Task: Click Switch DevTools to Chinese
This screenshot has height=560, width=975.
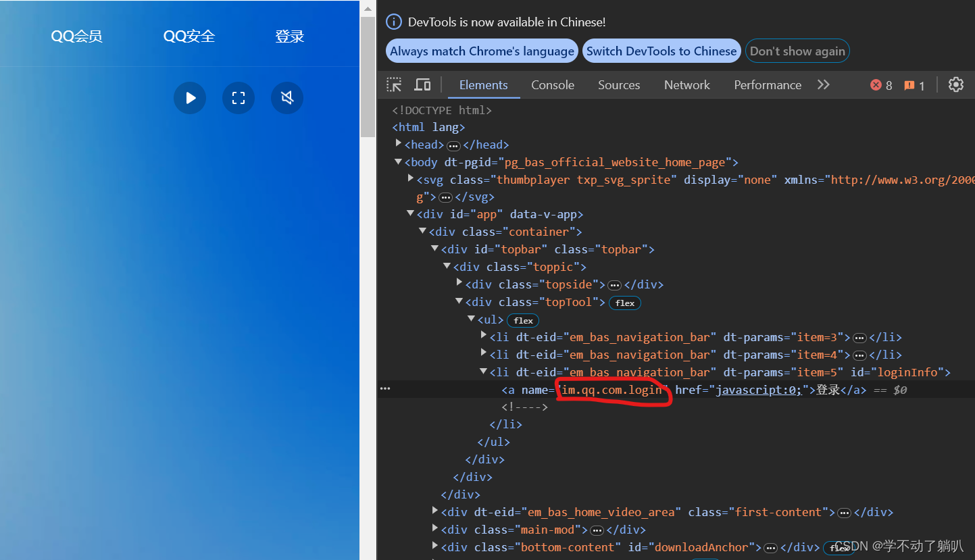Action: coord(661,51)
